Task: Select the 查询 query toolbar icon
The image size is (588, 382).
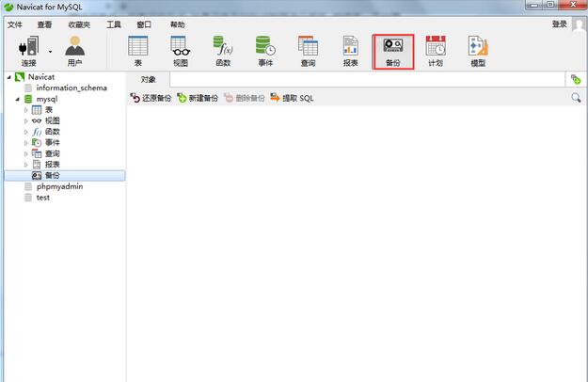Action: (x=308, y=52)
